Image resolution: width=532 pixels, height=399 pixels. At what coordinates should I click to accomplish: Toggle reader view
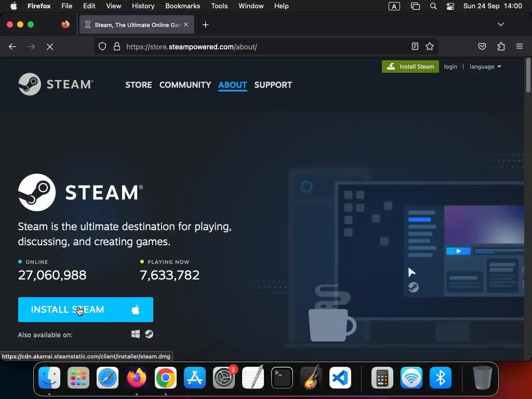[x=415, y=46]
